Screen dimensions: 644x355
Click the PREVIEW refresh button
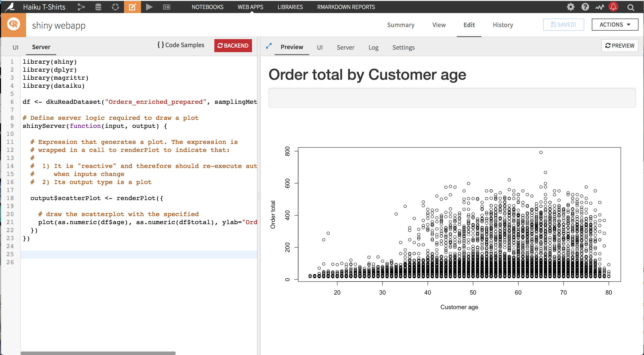(x=620, y=46)
